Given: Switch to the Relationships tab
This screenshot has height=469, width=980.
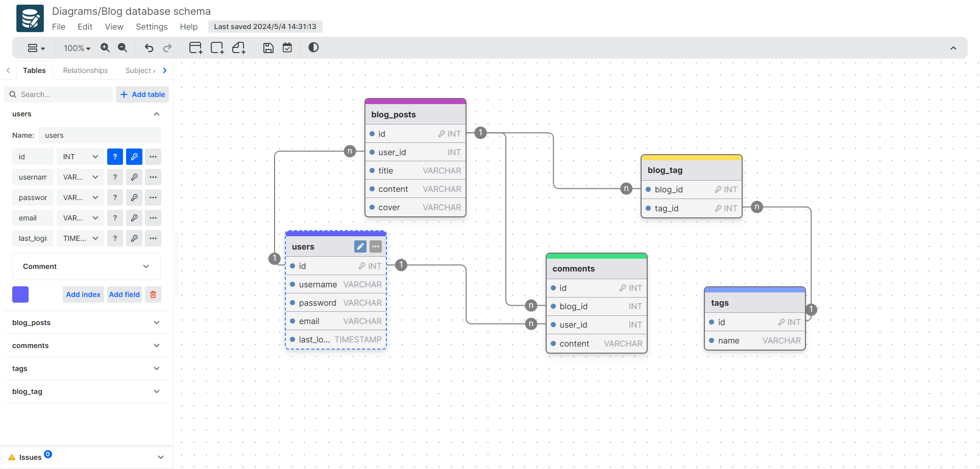Looking at the screenshot, I should click(x=86, y=70).
